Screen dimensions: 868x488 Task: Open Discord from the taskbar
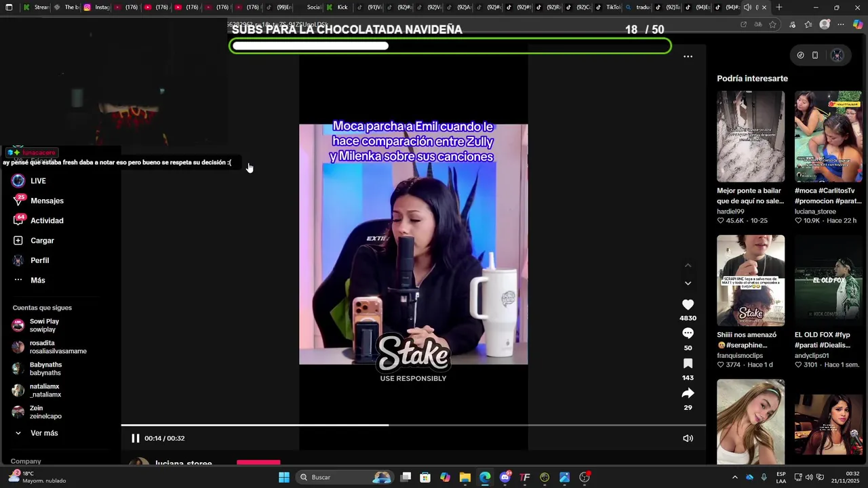(505, 477)
